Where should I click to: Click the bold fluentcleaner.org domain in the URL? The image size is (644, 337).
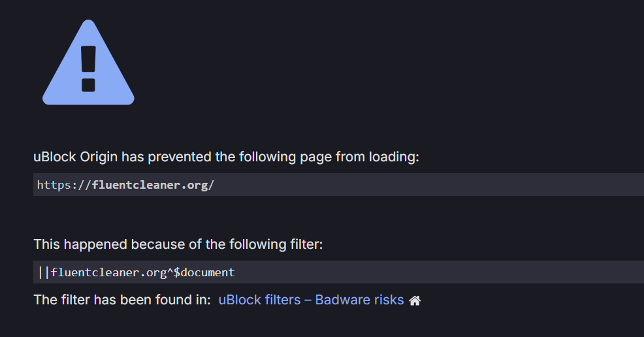[150, 185]
